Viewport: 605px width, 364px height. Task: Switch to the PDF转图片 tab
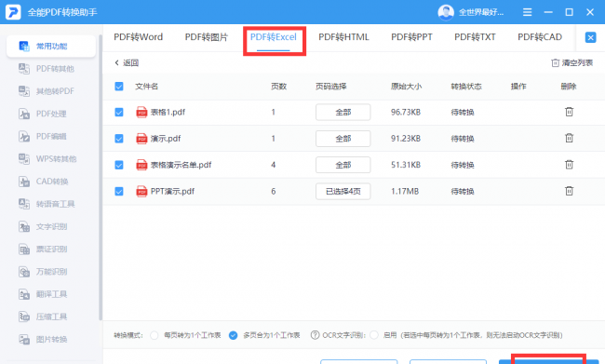pyautogui.click(x=207, y=37)
